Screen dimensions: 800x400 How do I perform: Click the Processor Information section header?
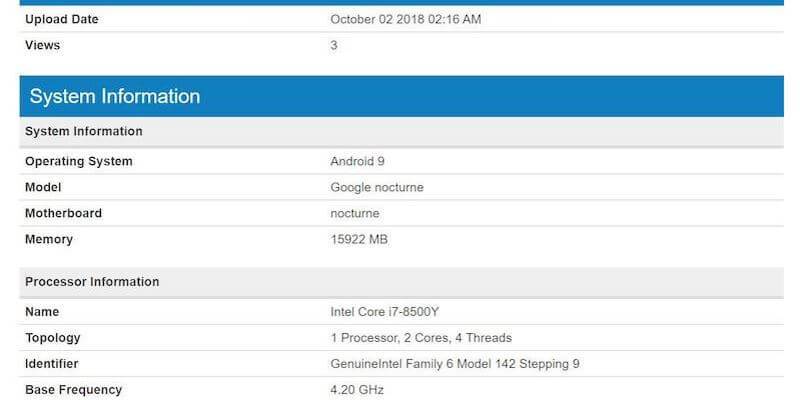coord(92,282)
